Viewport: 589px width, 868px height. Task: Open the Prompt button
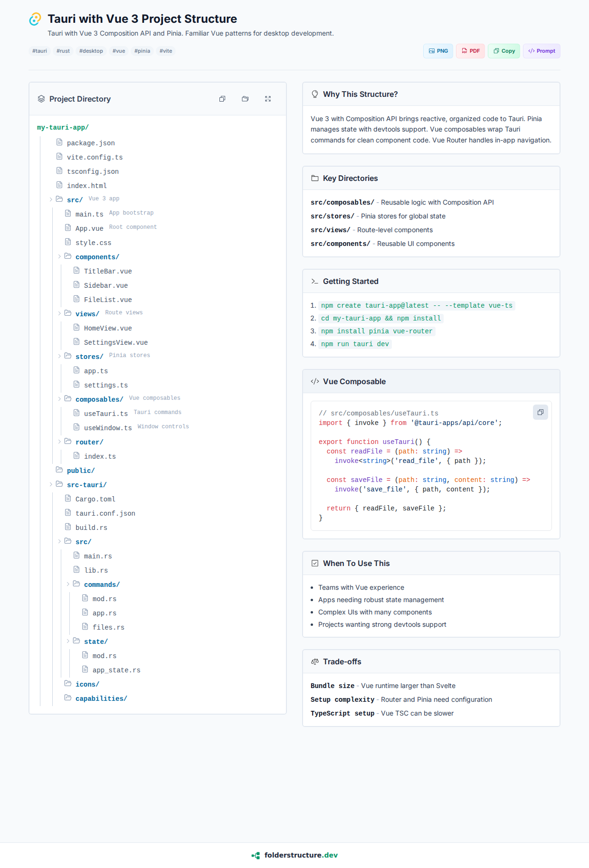tap(541, 51)
